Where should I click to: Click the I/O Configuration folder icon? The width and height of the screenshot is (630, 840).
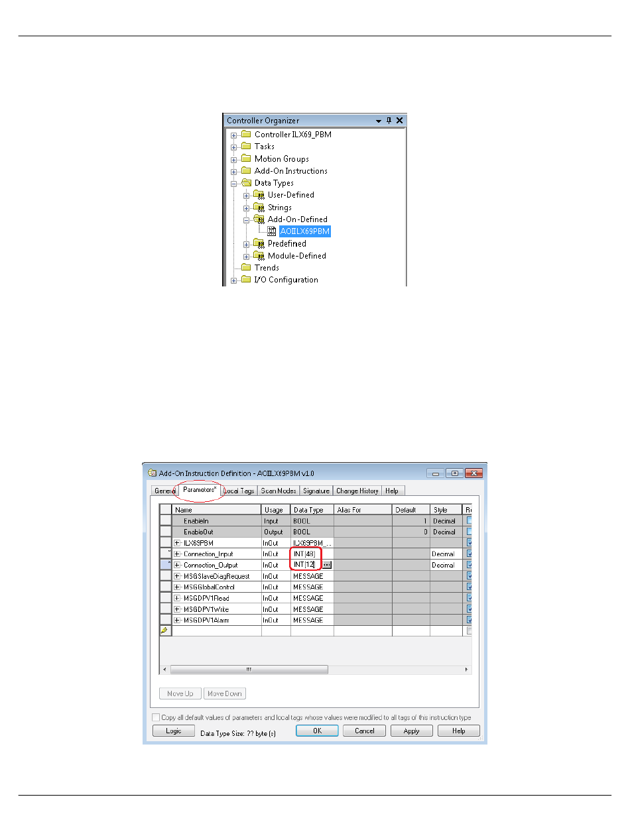pos(246,280)
